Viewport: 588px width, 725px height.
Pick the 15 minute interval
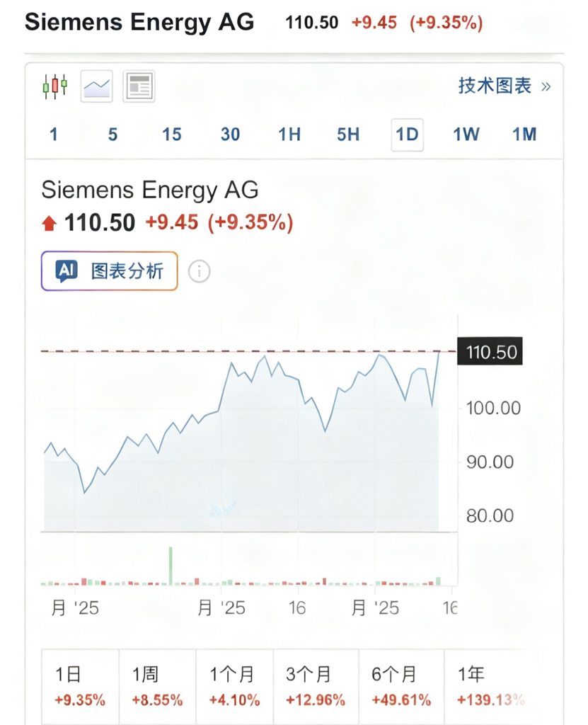171,135
